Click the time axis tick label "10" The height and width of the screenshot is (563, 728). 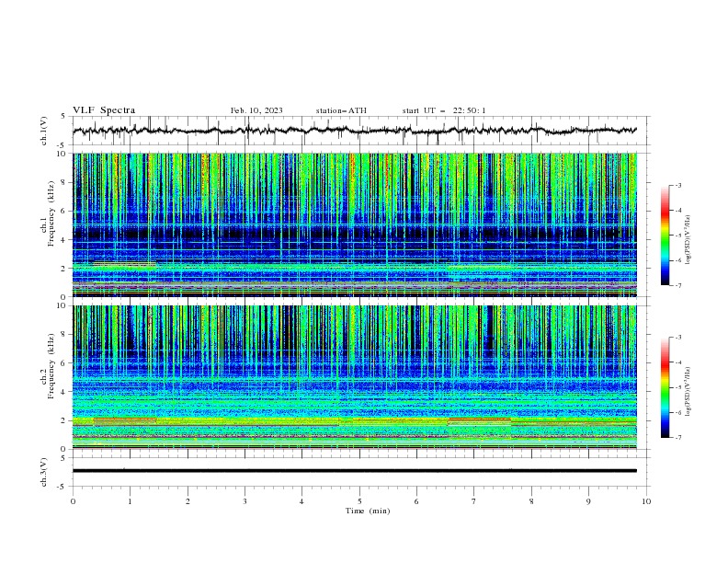click(x=646, y=501)
